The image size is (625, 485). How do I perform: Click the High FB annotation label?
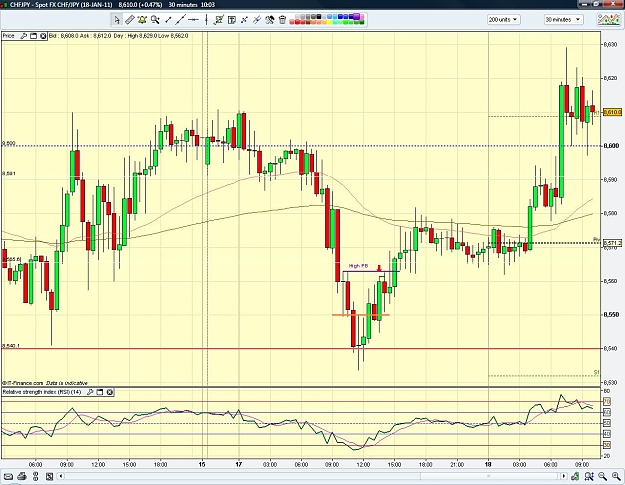coord(358,266)
